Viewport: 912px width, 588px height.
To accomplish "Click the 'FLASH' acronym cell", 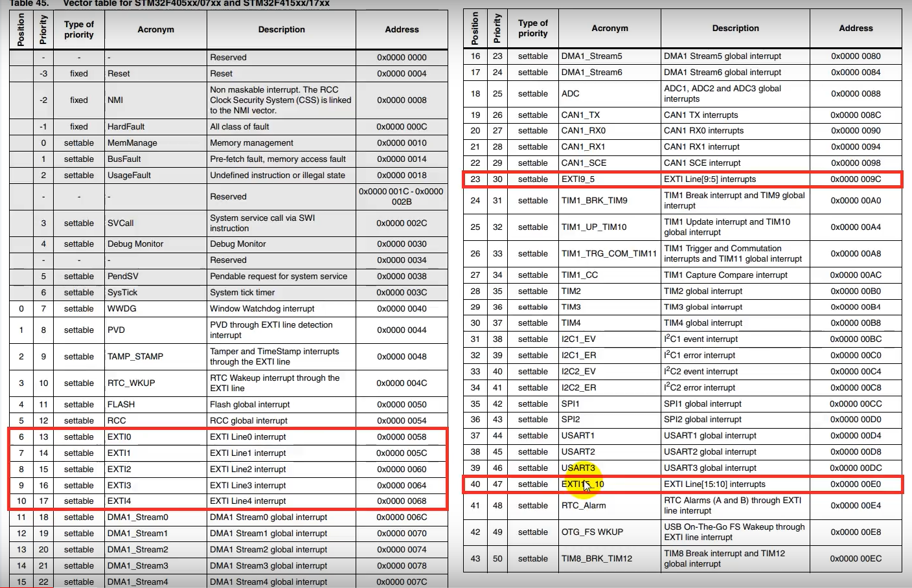I will pos(155,404).
